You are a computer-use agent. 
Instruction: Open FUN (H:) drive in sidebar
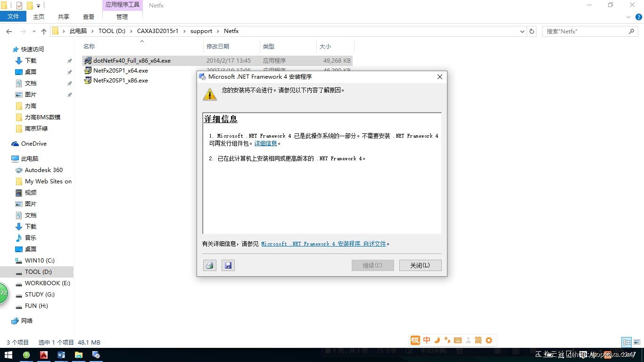click(36, 306)
